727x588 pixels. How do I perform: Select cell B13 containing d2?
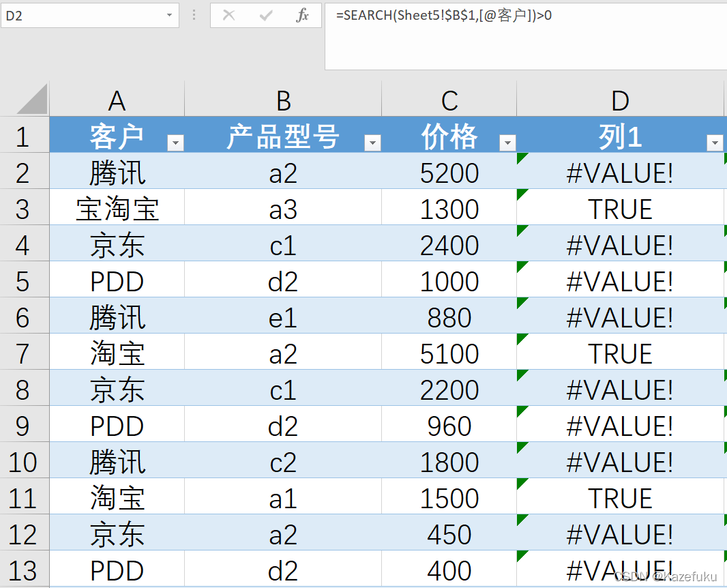coord(283,568)
